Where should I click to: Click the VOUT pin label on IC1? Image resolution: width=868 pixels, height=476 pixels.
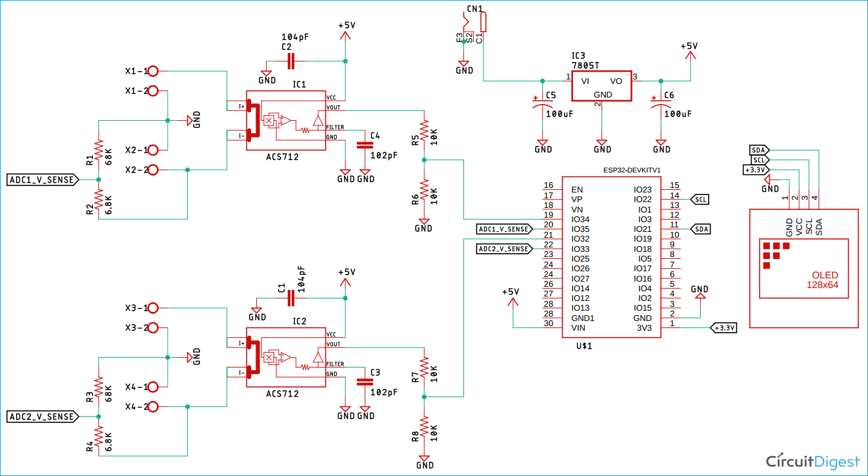point(333,109)
